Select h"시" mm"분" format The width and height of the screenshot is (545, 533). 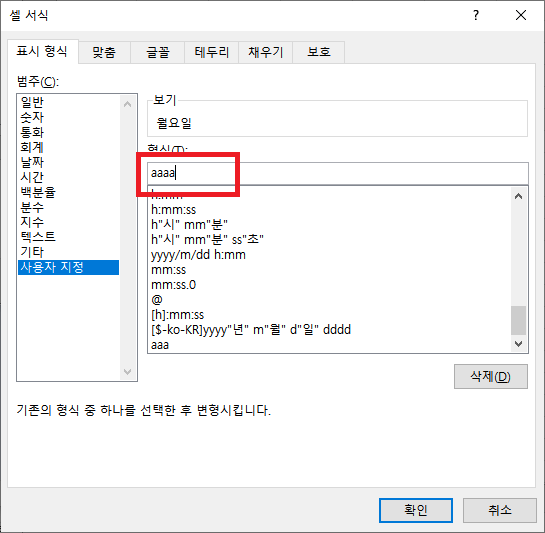coord(330,225)
